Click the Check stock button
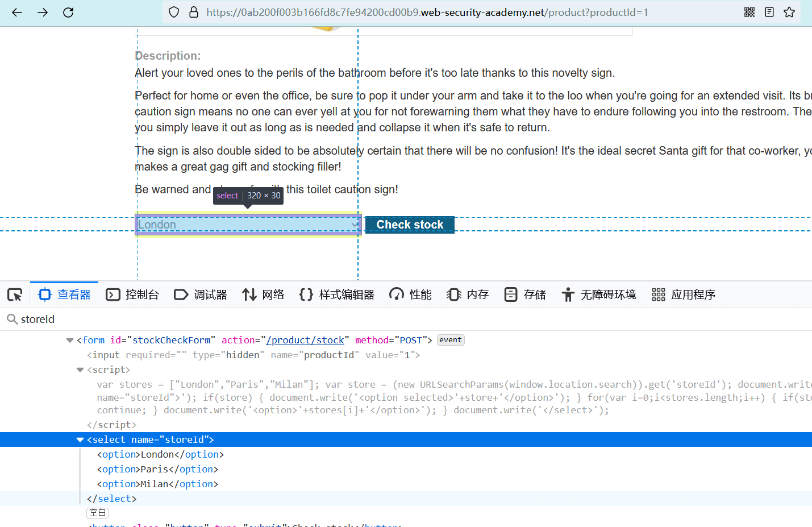Viewport: 812px width, 527px height. pyautogui.click(x=410, y=225)
